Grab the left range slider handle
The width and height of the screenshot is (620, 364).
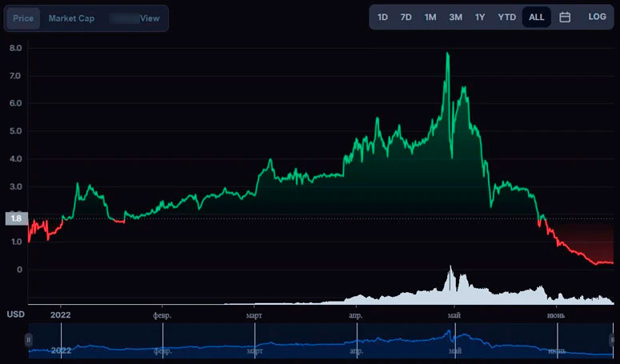[x=29, y=340]
